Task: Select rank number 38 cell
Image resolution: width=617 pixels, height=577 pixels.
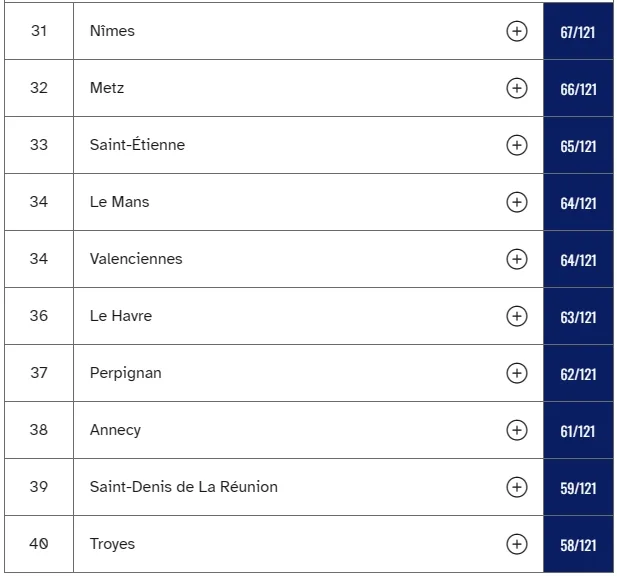Action: tap(39, 430)
